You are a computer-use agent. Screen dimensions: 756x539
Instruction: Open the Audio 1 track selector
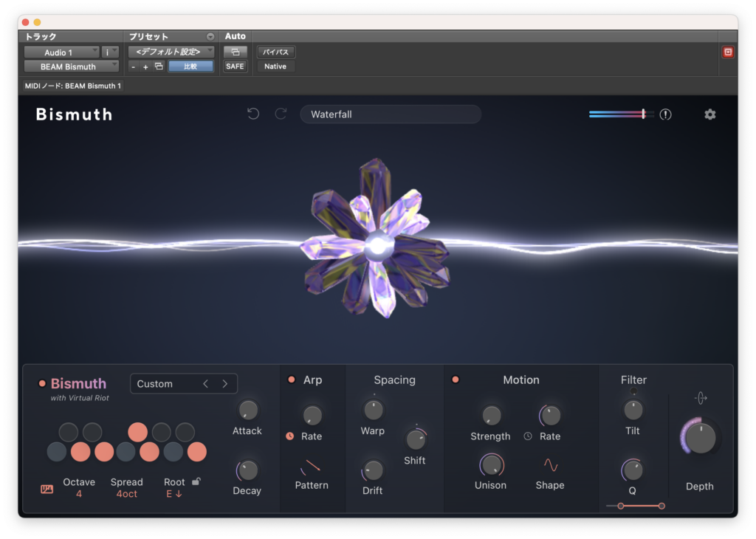click(x=62, y=52)
